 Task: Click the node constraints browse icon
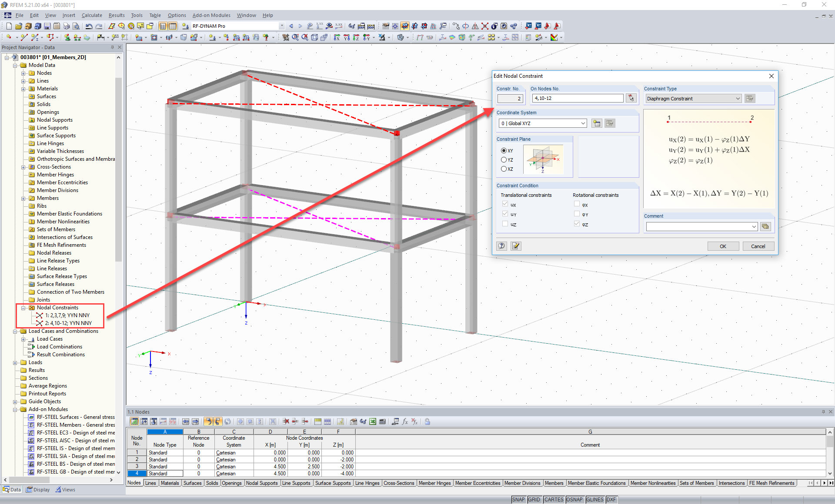point(631,98)
